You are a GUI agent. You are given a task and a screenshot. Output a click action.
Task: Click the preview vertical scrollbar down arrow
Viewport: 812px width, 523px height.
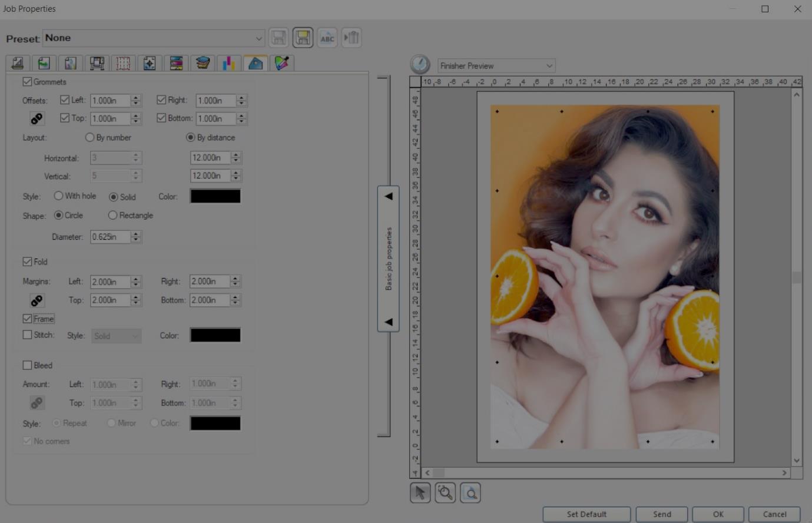pyautogui.click(x=797, y=461)
